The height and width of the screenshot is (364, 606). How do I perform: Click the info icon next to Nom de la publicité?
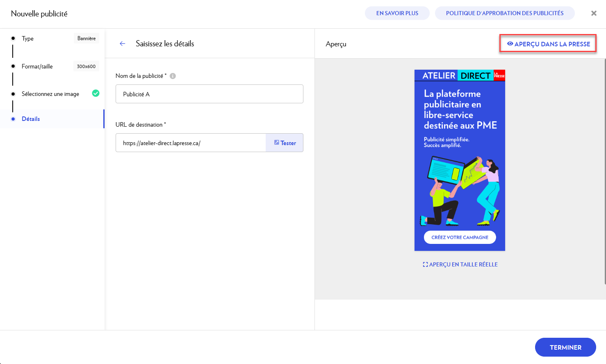pyautogui.click(x=173, y=76)
